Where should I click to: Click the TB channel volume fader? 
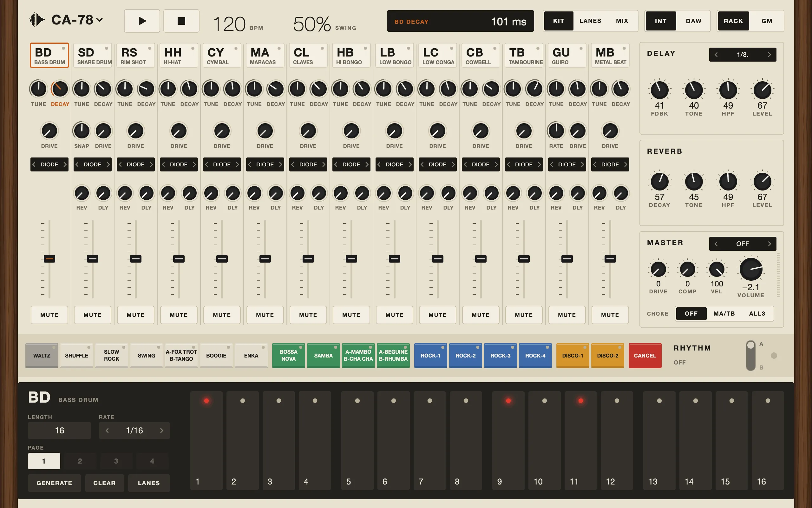point(524,259)
